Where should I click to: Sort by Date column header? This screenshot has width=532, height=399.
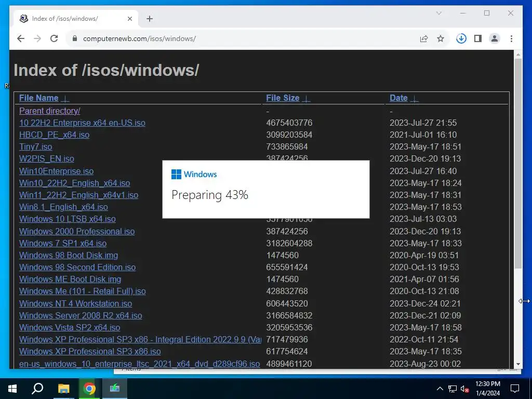click(x=398, y=98)
